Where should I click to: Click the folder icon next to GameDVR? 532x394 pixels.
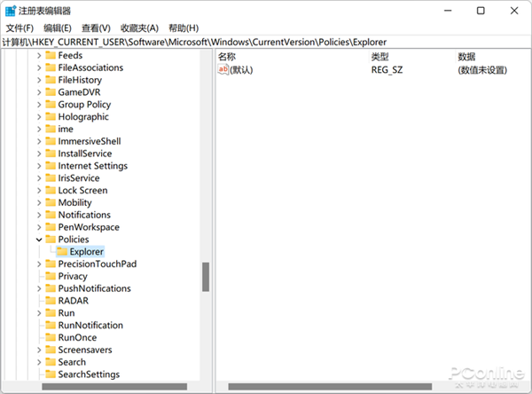51,92
